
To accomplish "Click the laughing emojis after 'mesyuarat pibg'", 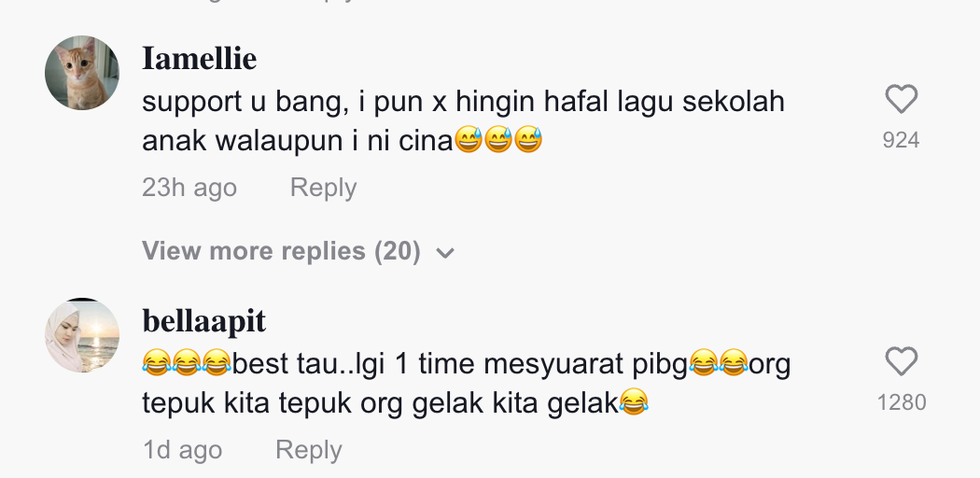I will (x=718, y=363).
